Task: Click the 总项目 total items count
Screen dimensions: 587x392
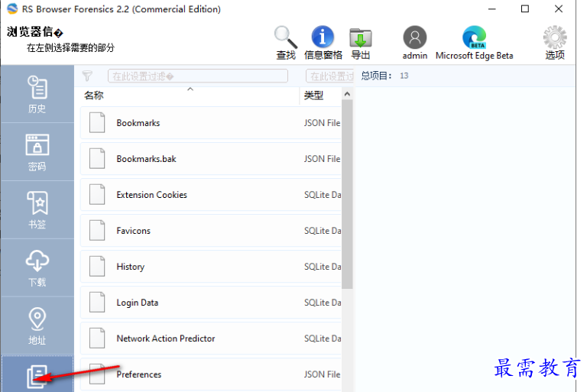Action: click(385, 76)
